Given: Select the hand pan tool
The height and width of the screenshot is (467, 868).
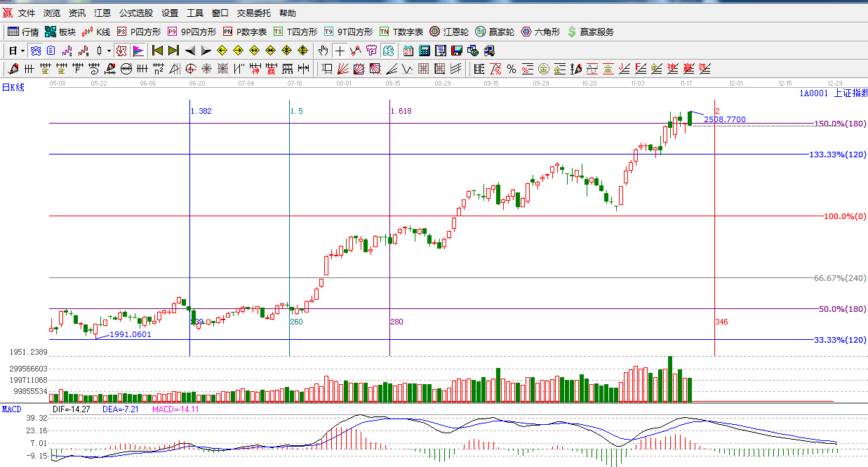Looking at the screenshot, I should [323, 51].
